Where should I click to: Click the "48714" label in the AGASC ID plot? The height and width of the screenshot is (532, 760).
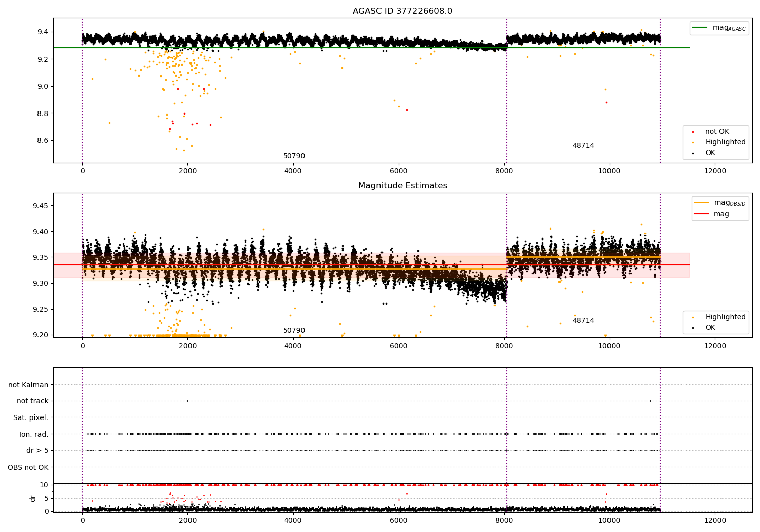tap(583, 146)
